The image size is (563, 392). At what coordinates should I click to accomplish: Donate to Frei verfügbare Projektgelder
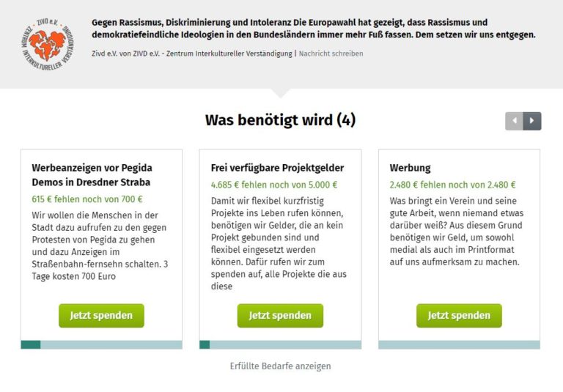click(x=280, y=316)
